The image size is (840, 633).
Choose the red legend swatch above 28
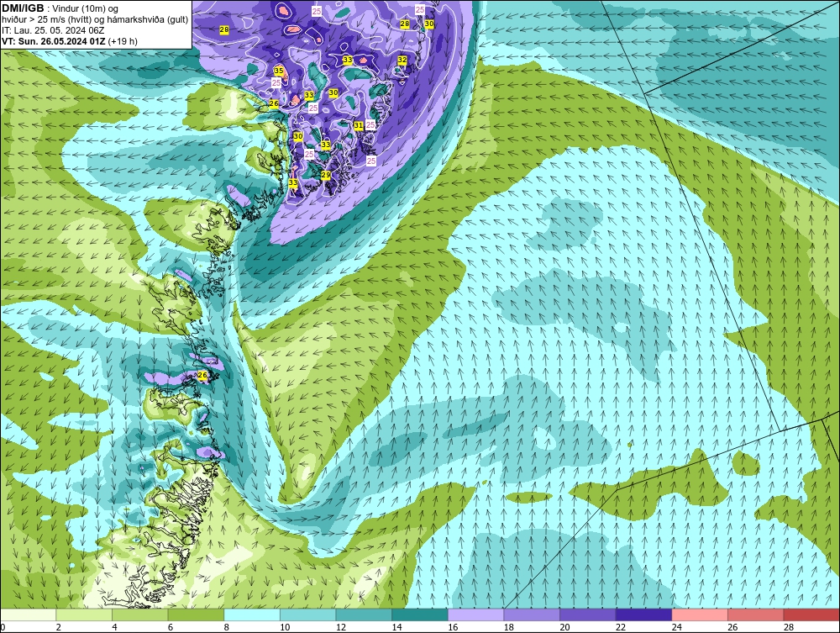coord(811,615)
